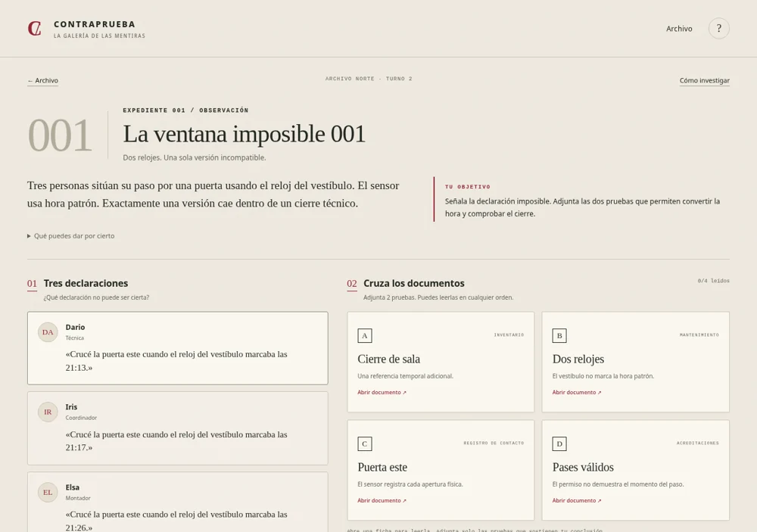Click the Contraprueba logo icon
This screenshot has width=757, height=532.
point(34,29)
